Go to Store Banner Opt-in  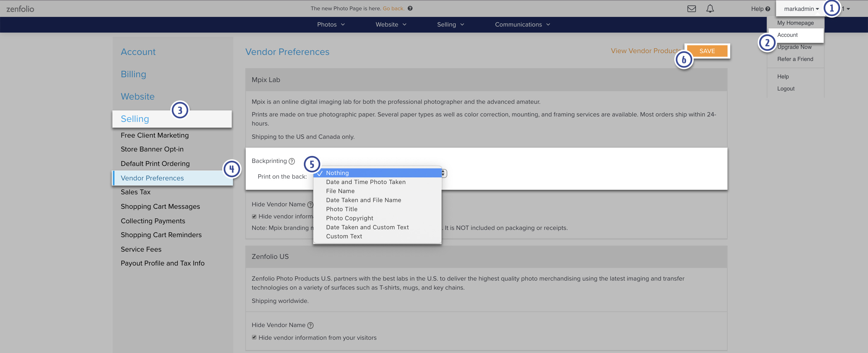tap(152, 149)
